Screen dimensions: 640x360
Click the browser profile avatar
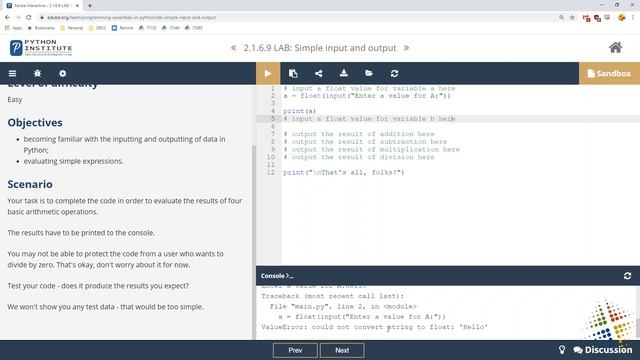pos(622,18)
